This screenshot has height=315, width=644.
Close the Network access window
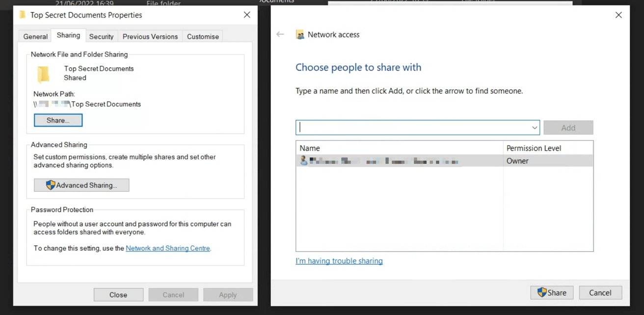(x=618, y=15)
